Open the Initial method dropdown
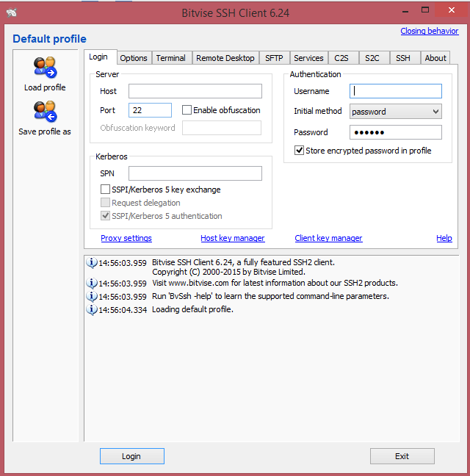Viewport: 470px width, 476px height. [x=396, y=112]
